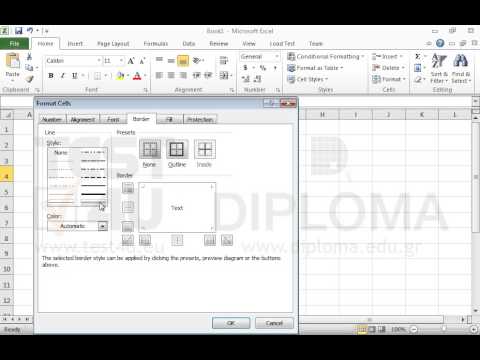Toggle the right border button
This screenshot has height=360, width=480.
point(210,240)
